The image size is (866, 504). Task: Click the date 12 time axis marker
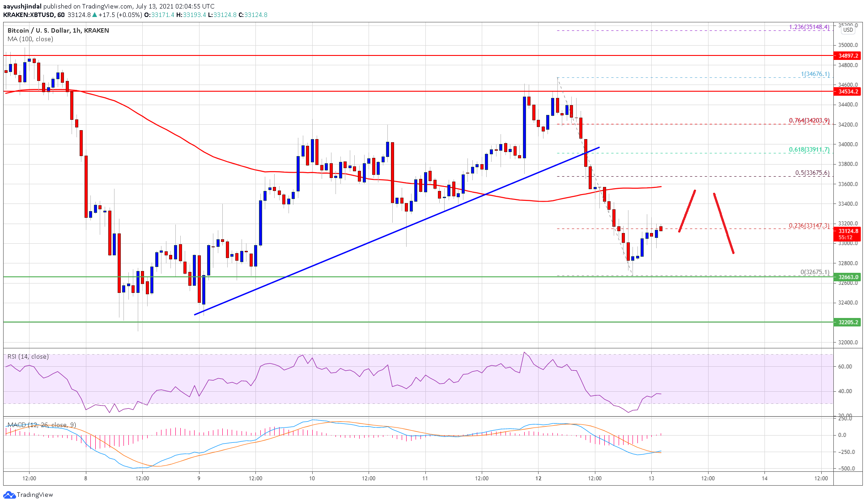pyautogui.click(x=538, y=478)
